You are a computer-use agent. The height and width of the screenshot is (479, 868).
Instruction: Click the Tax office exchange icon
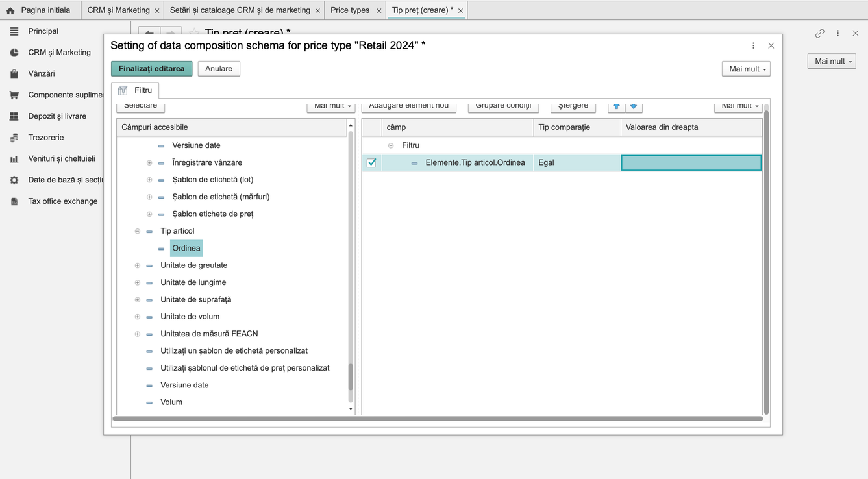pos(14,201)
